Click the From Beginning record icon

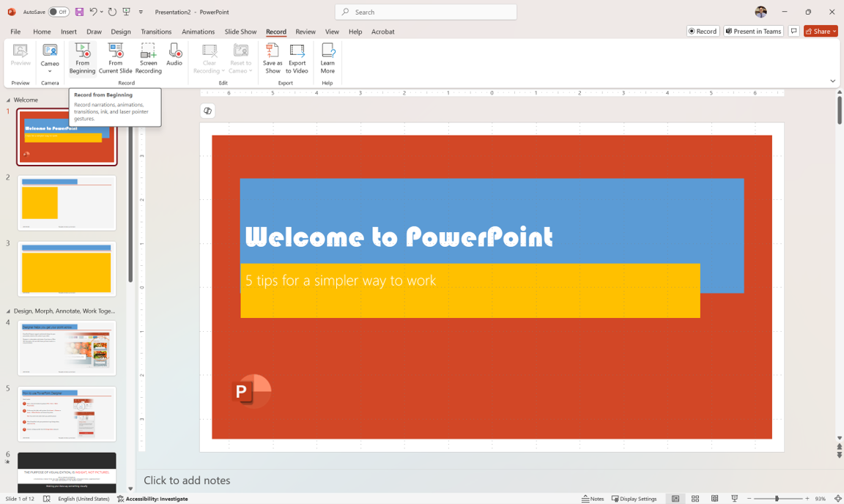(82, 51)
